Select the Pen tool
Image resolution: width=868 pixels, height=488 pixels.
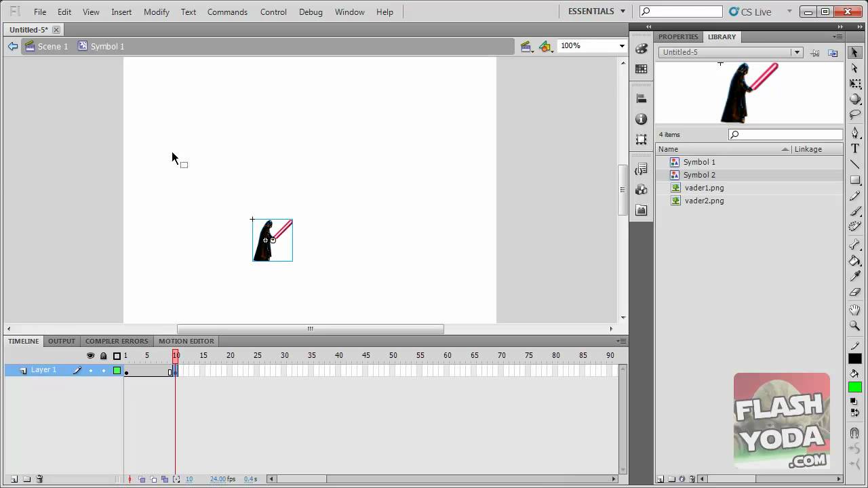pyautogui.click(x=855, y=133)
